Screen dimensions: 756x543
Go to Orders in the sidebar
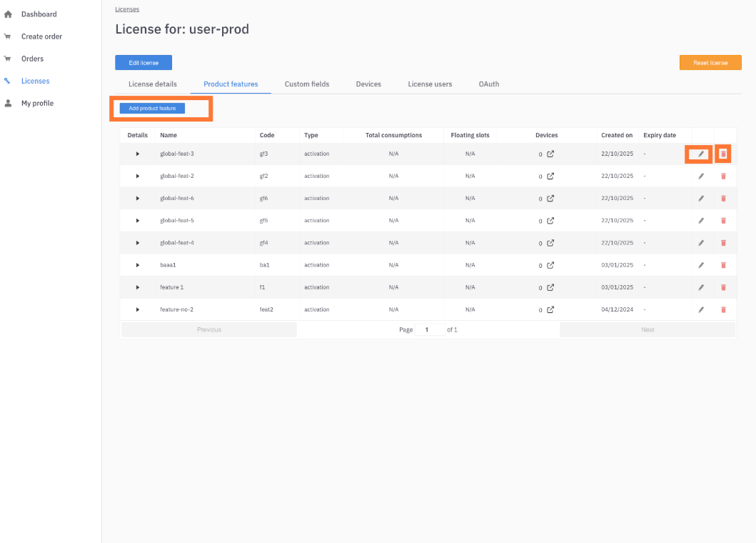(32, 59)
